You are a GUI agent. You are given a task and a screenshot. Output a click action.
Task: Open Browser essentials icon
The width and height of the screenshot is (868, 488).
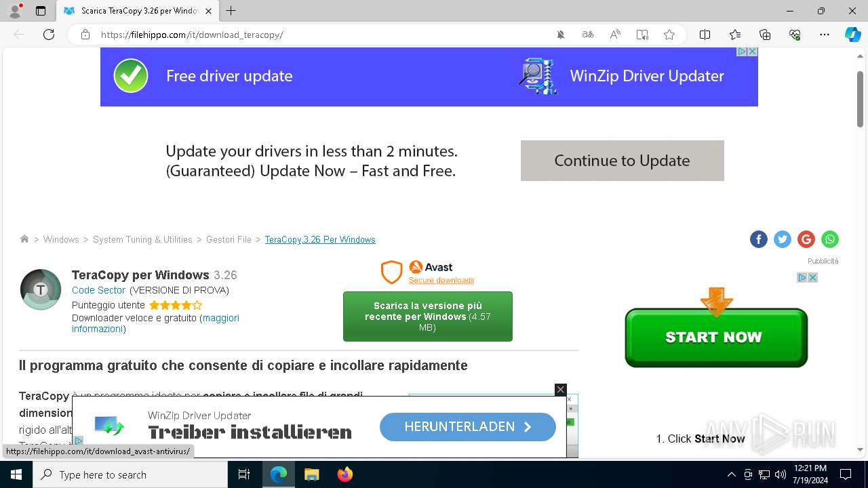[x=795, y=35]
